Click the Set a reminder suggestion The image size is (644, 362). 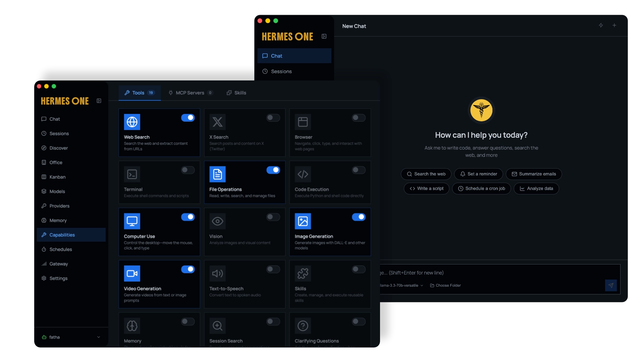478,174
